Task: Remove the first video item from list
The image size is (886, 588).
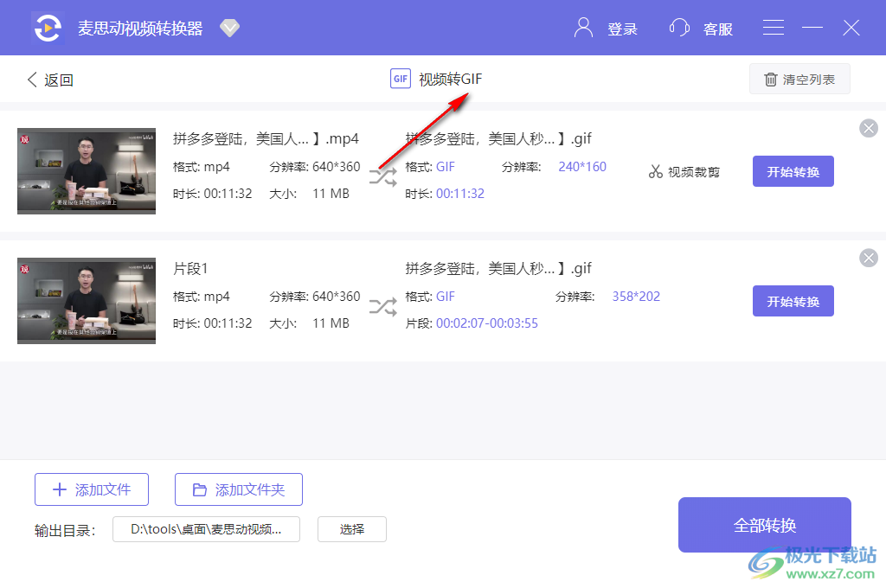Action: click(x=869, y=128)
